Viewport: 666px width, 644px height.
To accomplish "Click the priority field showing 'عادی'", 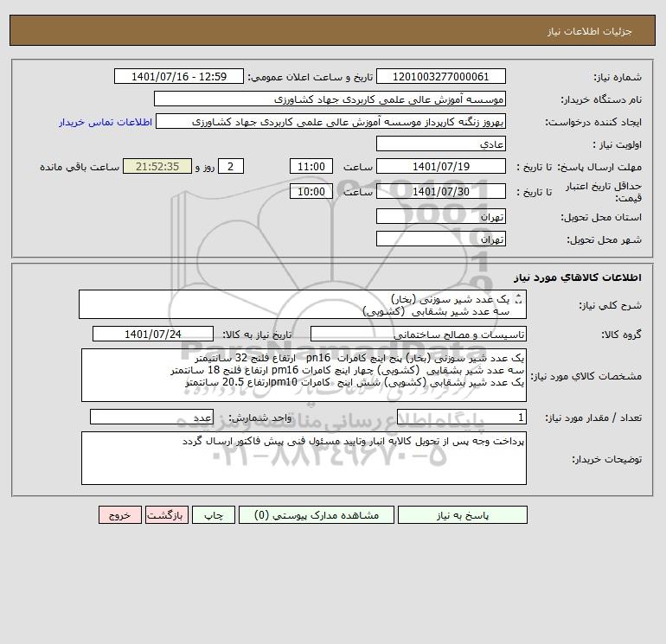I will click(441, 143).
